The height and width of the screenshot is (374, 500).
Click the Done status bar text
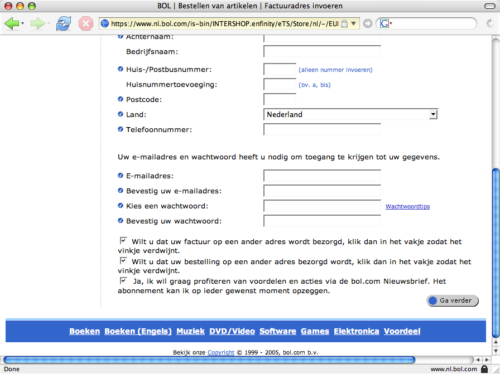pyautogui.click(x=12, y=369)
